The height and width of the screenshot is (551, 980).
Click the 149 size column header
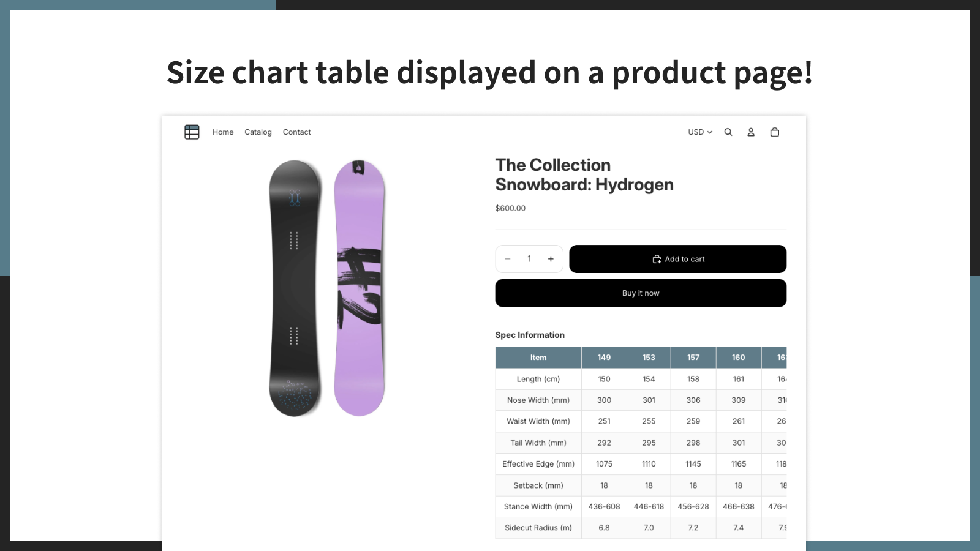(604, 358)
